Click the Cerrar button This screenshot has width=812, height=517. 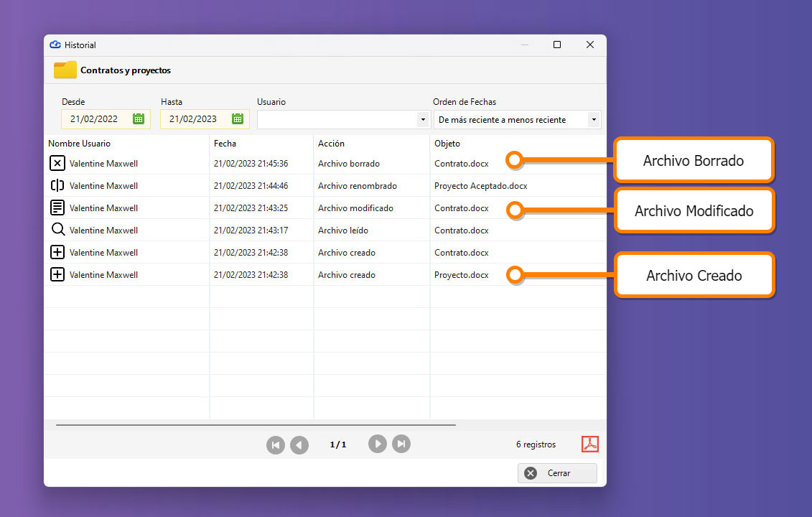click(557, 473)
